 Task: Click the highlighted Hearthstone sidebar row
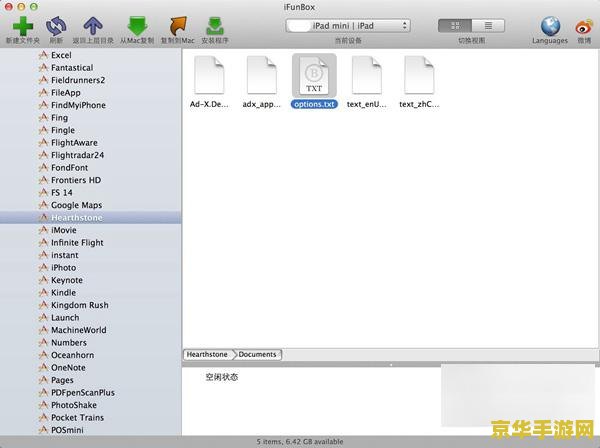[91, 218]
